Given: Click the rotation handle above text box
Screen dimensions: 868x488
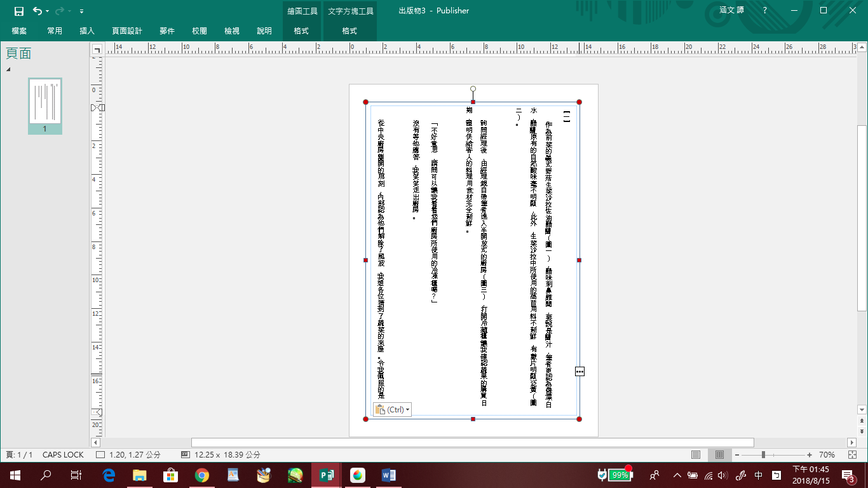Looking at the screenshot, I should tap(473, 89).
